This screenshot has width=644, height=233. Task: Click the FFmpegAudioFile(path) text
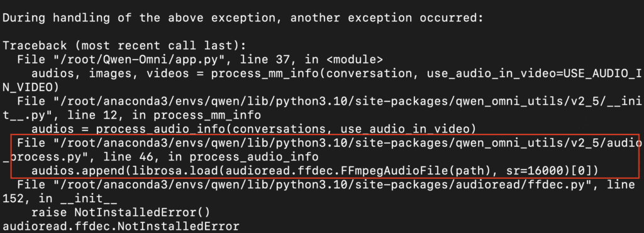coord(425,171)
